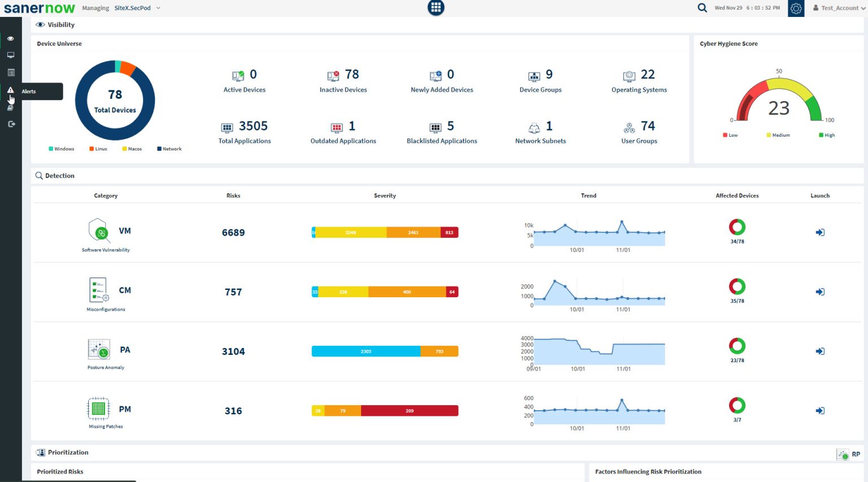Expand the SiteX.SecPod managing dropdown
The width and height of the screenshot is (868, 482).
137,8
